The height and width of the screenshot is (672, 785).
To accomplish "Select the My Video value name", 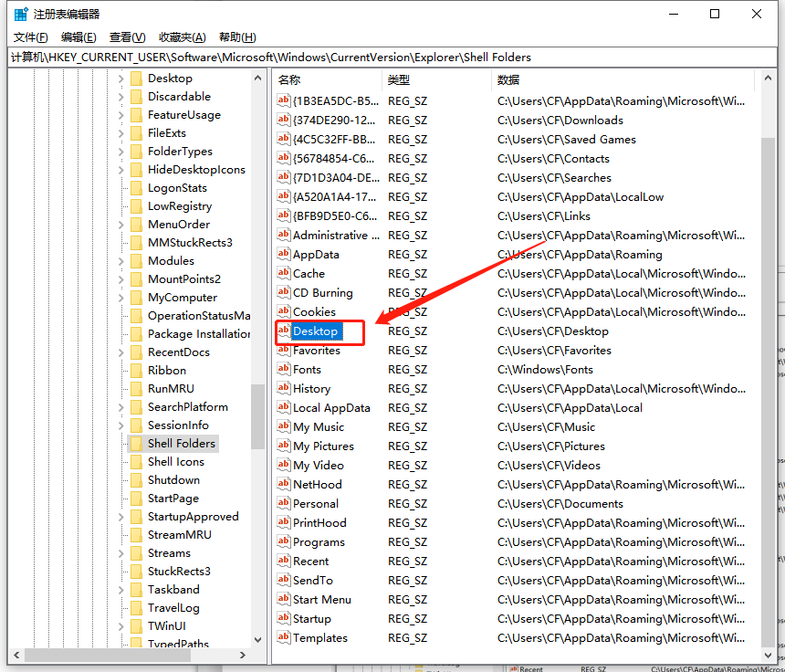I will coord(319,465).
